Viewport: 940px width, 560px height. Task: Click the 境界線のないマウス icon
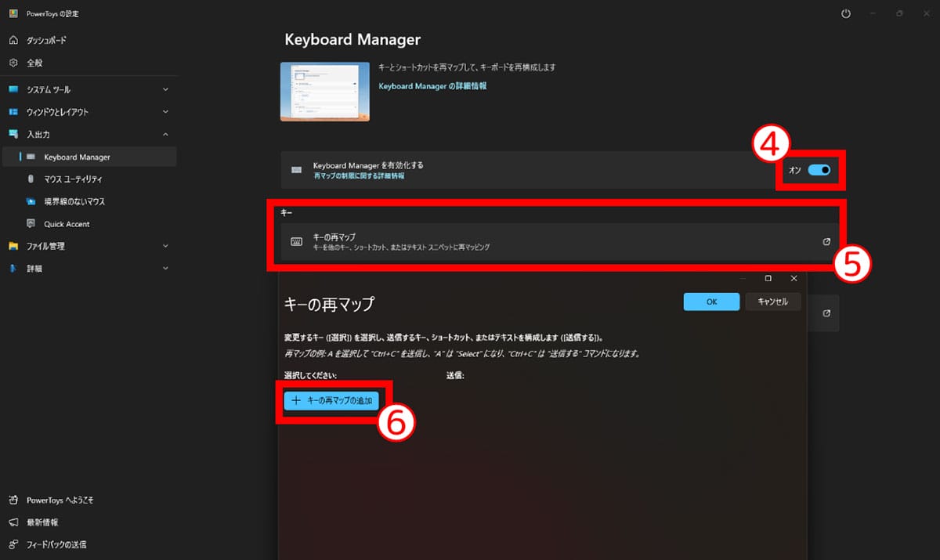(x=31, y=201)
